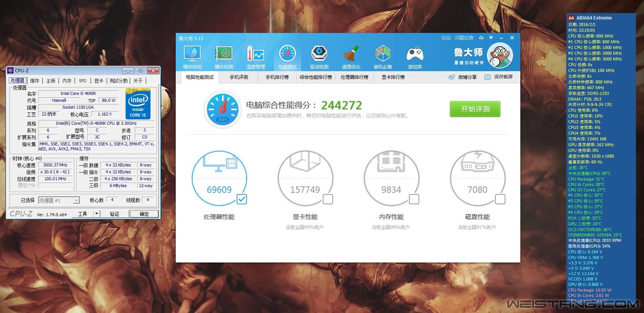Image resolution: width=644 pixels, height=313 pixels.
Task: Click the 保存截屏 camera screenshot icon
Action: point(487,77)
